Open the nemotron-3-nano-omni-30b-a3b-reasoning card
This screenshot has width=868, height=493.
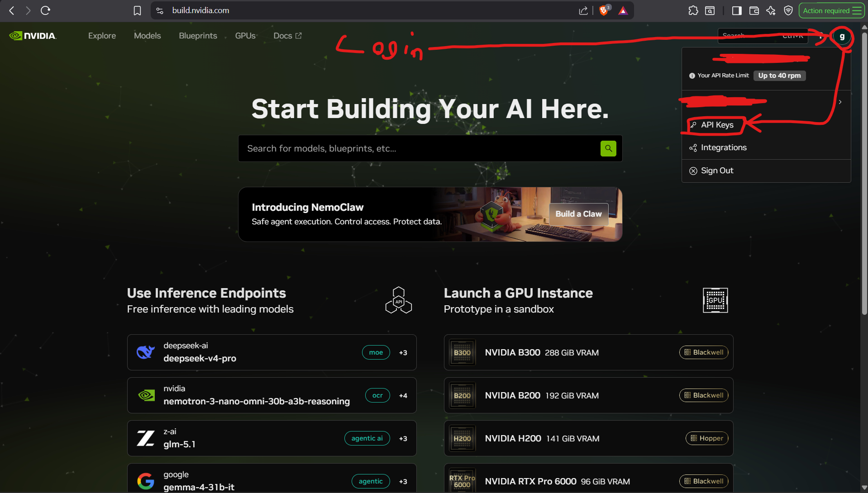272,395
